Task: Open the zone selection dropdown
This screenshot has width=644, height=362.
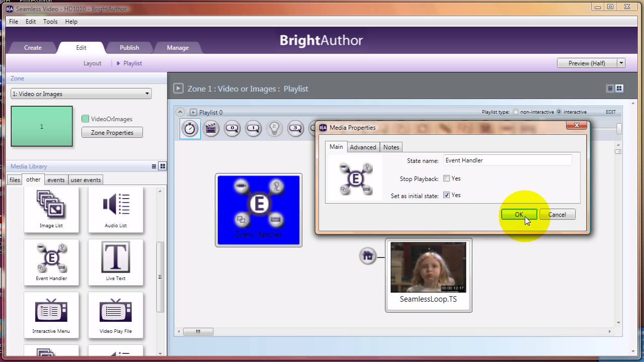Action: click(x=81, y=94)
